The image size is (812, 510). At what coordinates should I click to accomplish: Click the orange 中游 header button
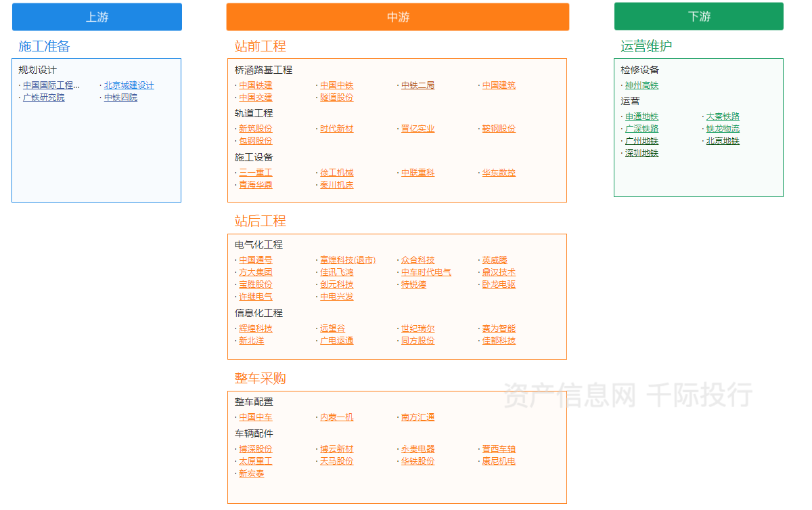tap(398, 17)
